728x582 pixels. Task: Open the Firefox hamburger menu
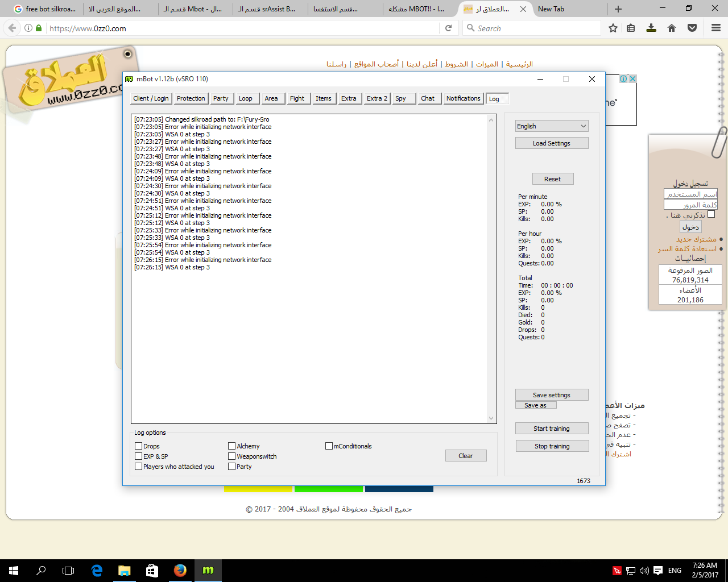pos(716,28)
